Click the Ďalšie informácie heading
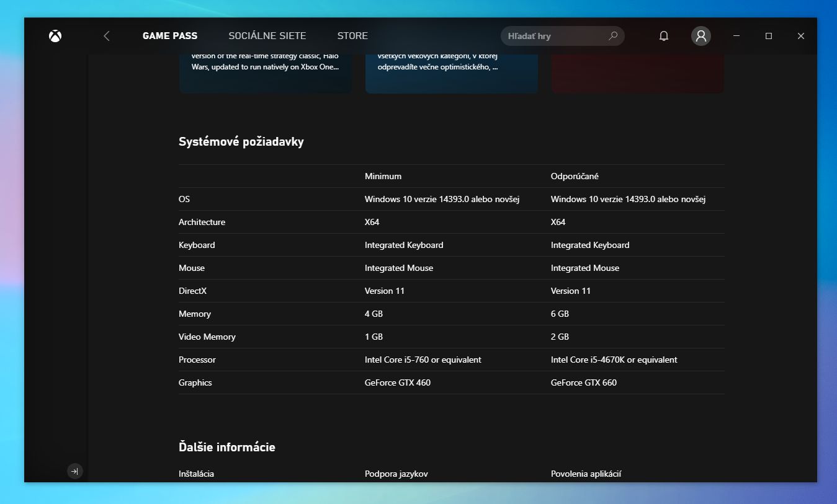This screenshot has width=837, height=504. 227,447
